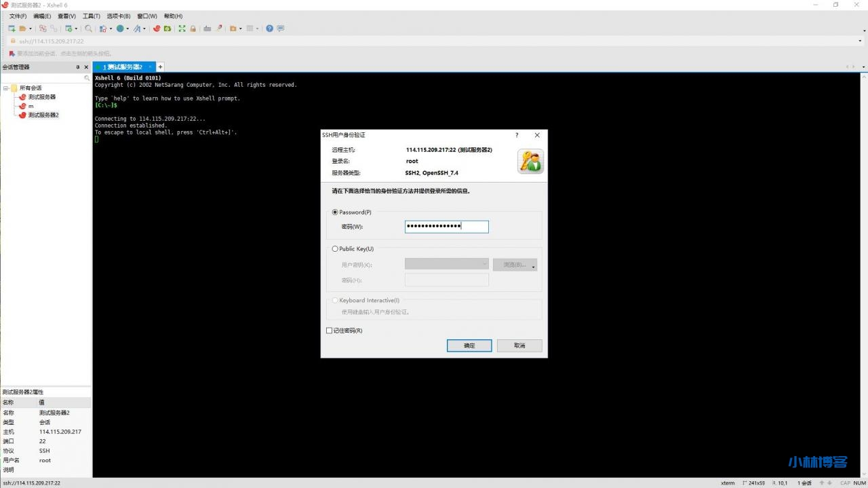
Task: Open the folder icon dropdown arrow
Action: 31,29
